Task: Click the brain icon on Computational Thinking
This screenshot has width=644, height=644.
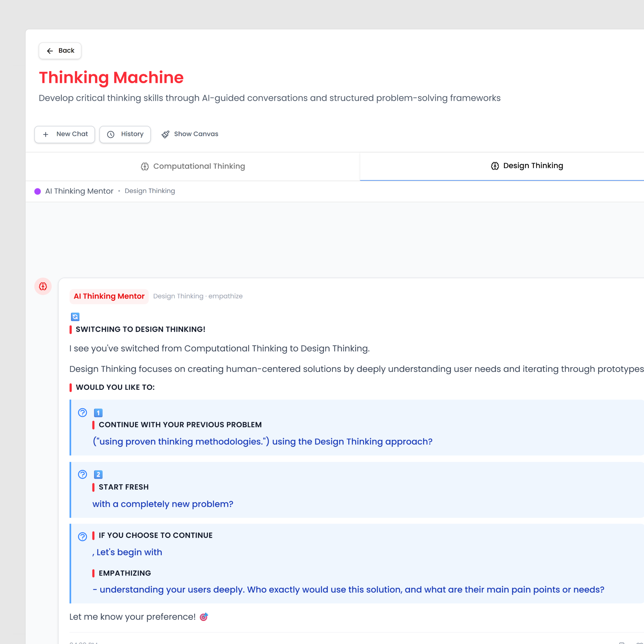Action: coord(145,166)
